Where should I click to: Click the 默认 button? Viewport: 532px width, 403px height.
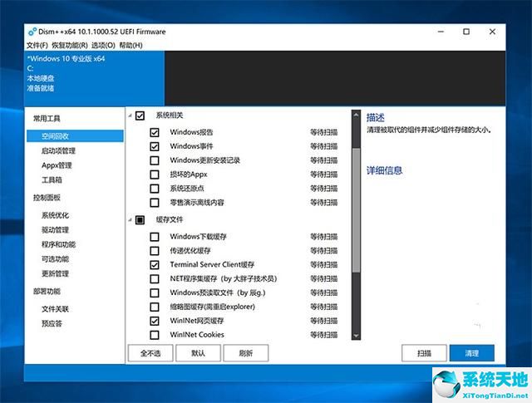pyautogui.click(x=198, y=353)
